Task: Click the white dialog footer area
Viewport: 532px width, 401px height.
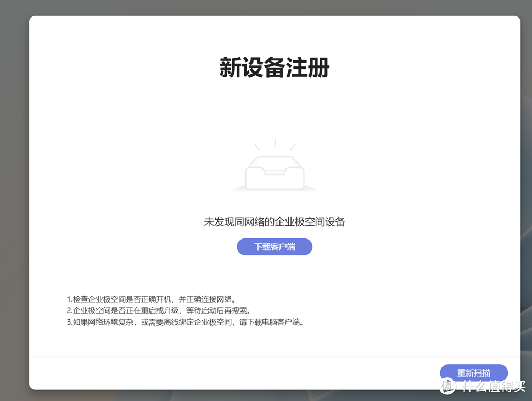Action: (x=220, y=374)
